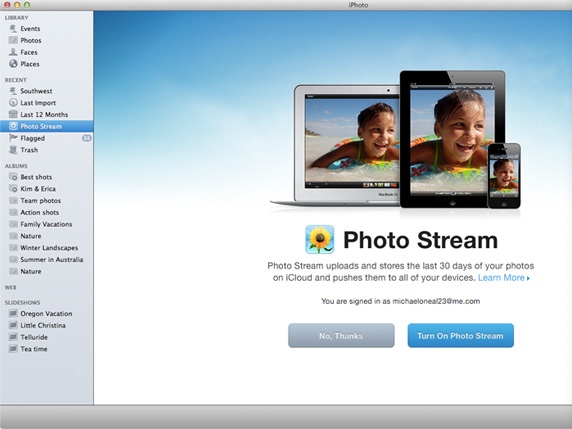Screen dimensions: 572x429
Task: Select Photo Stream in the sidebar
Action: [x=47, y=126]
